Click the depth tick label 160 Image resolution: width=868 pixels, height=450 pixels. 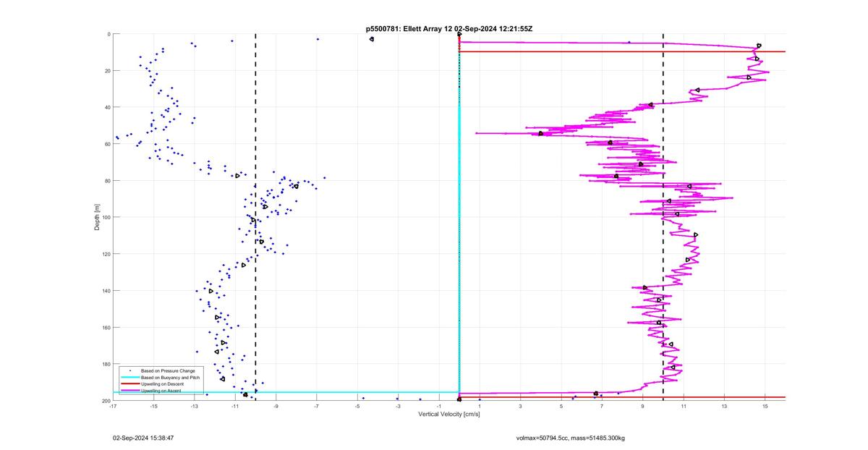(105, 327)
